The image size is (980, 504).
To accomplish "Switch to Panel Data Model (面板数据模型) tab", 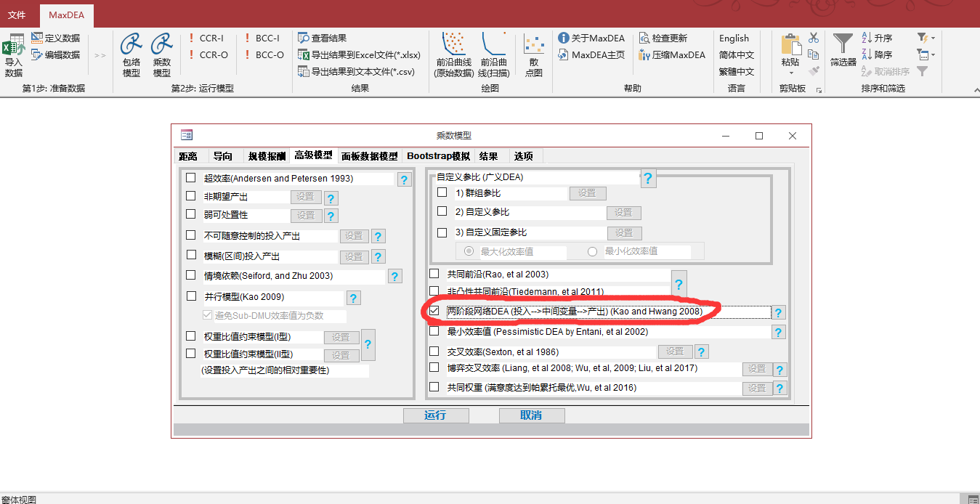I will click(370, 156).
